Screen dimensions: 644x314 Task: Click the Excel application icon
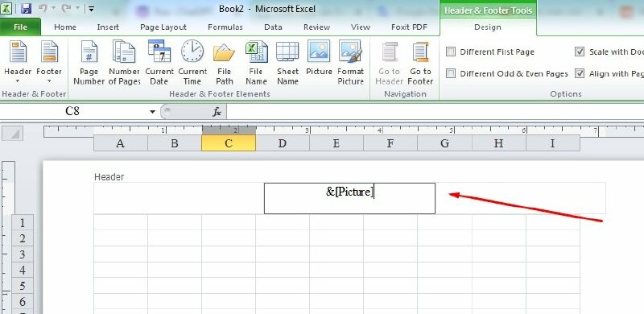(6, 8)
